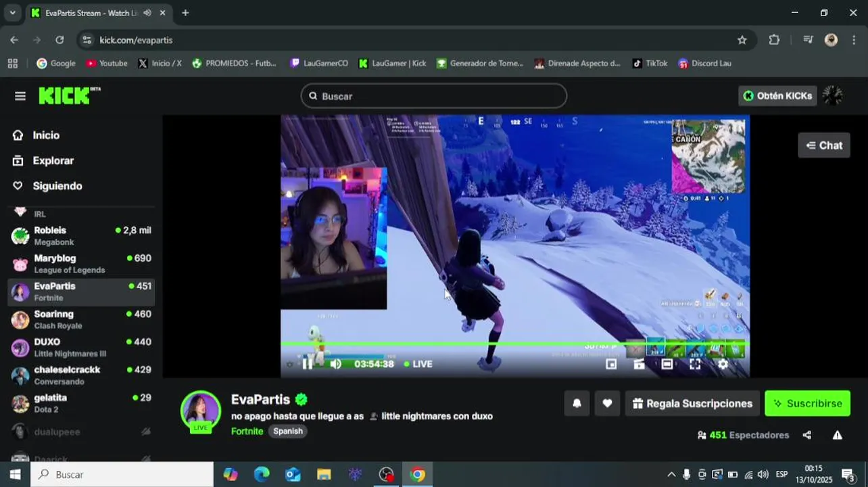Click the KICK logo
The image size is (868, 487).
pyautogui.click(x=69, y=95)
